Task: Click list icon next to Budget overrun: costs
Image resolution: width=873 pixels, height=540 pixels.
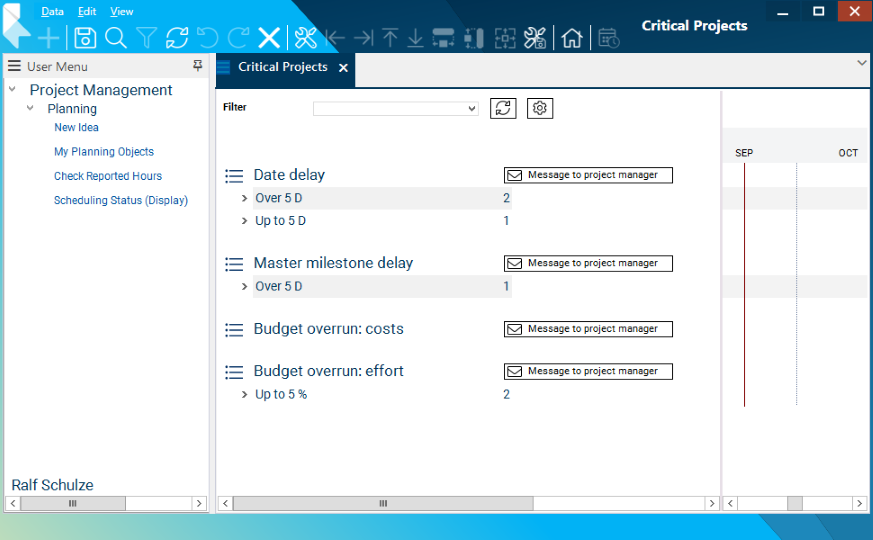Action: pyautogui.click(x=234, y=330)
